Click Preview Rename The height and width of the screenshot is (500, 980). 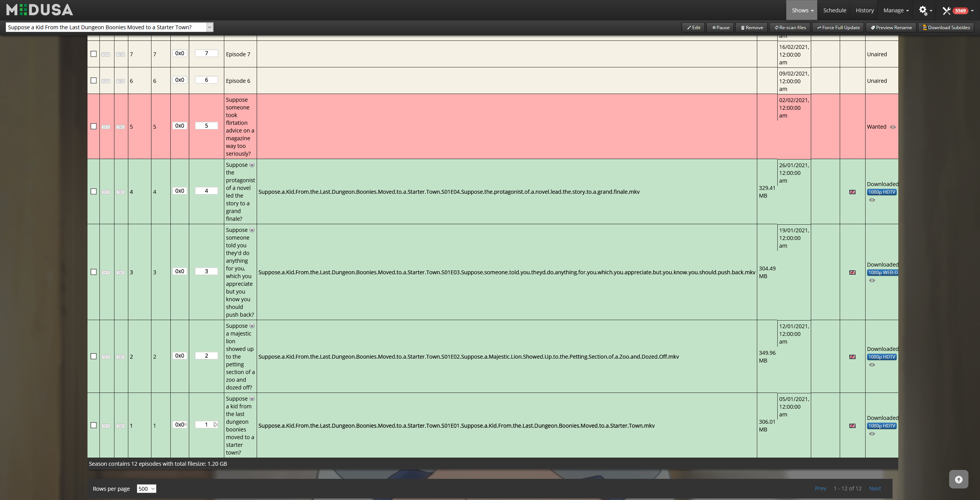pyautogui.click(x=891, y=27)
